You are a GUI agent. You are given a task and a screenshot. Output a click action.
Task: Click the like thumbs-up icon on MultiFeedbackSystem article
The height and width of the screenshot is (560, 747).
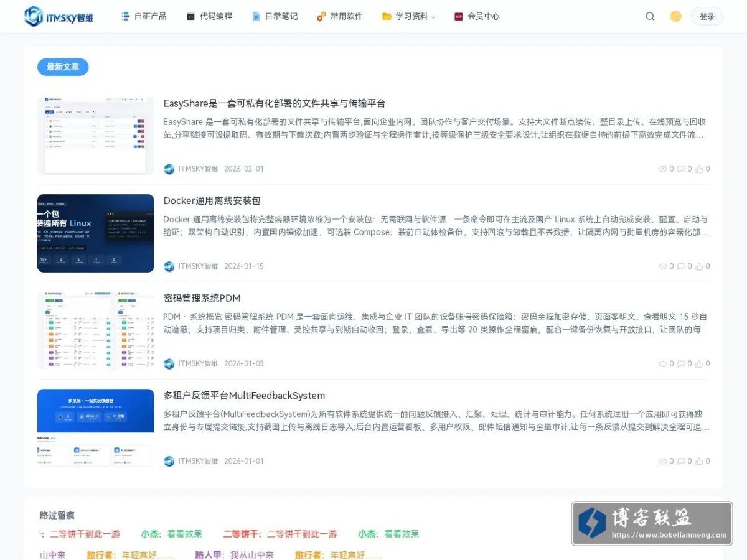click(699, 461)
